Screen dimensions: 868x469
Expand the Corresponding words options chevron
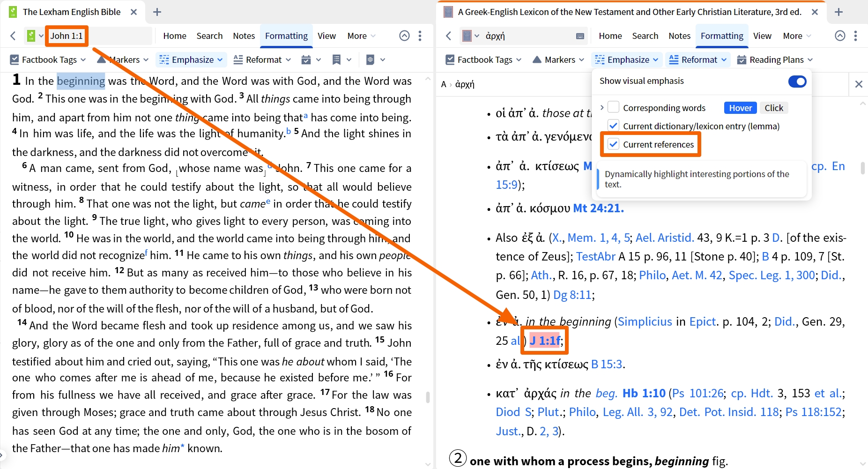602,108
